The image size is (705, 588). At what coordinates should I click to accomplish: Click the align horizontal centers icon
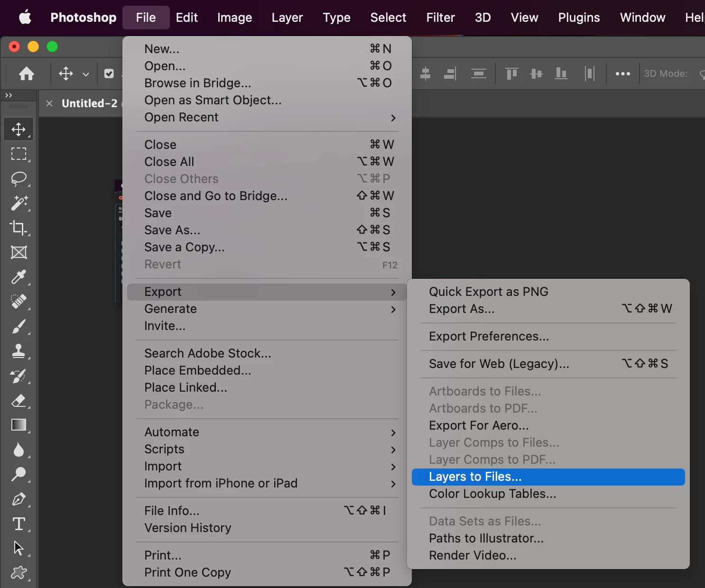point(425,73)
